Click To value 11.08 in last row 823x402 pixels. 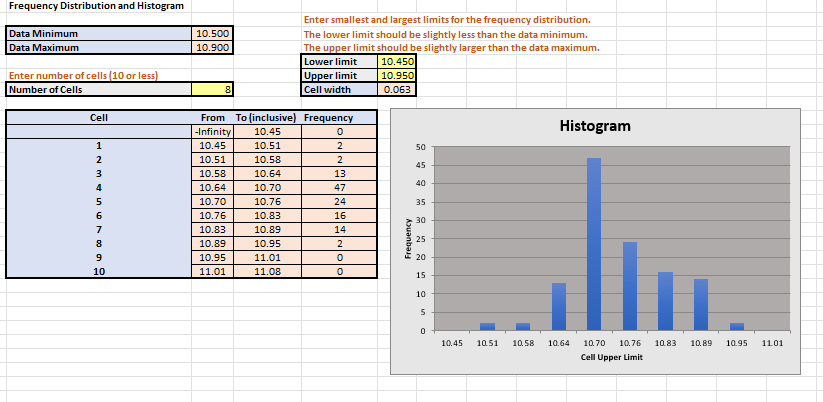(268, 271)
